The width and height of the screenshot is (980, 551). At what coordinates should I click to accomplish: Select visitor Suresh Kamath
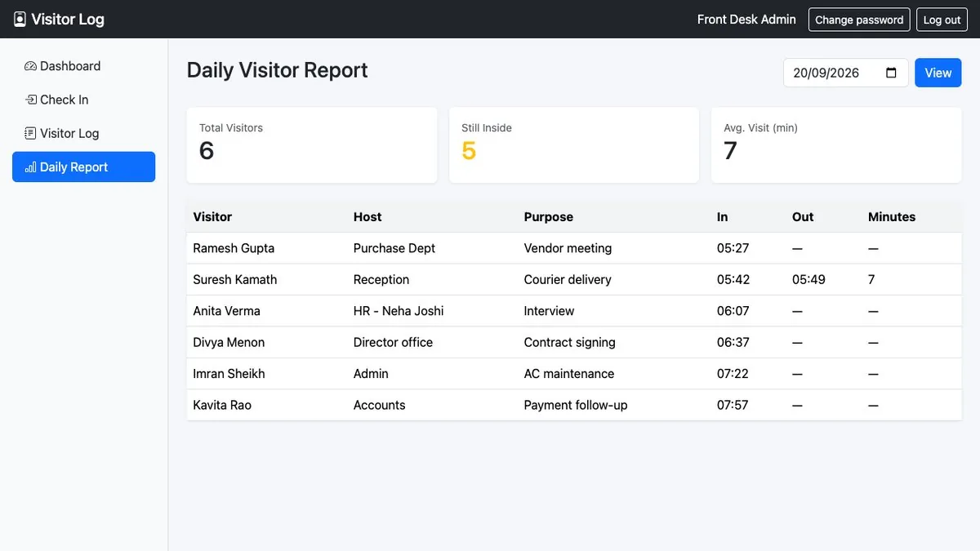pyautogui.click(x=235, y=279)
